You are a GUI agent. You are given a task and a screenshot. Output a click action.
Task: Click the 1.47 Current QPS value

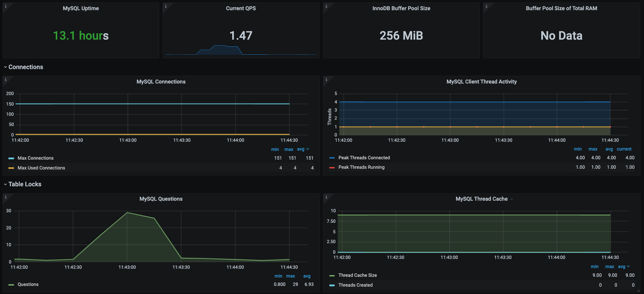click(241, 35)
